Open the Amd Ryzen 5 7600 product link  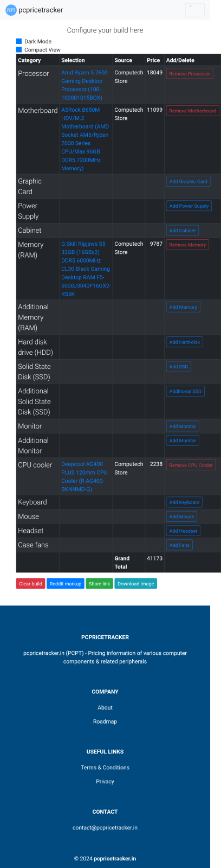point(84,85)
